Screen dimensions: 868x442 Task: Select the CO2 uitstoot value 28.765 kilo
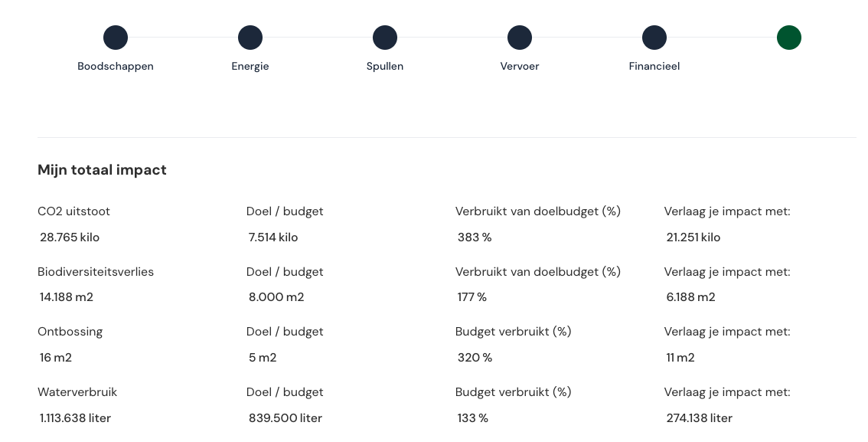[x=70, y=237]
